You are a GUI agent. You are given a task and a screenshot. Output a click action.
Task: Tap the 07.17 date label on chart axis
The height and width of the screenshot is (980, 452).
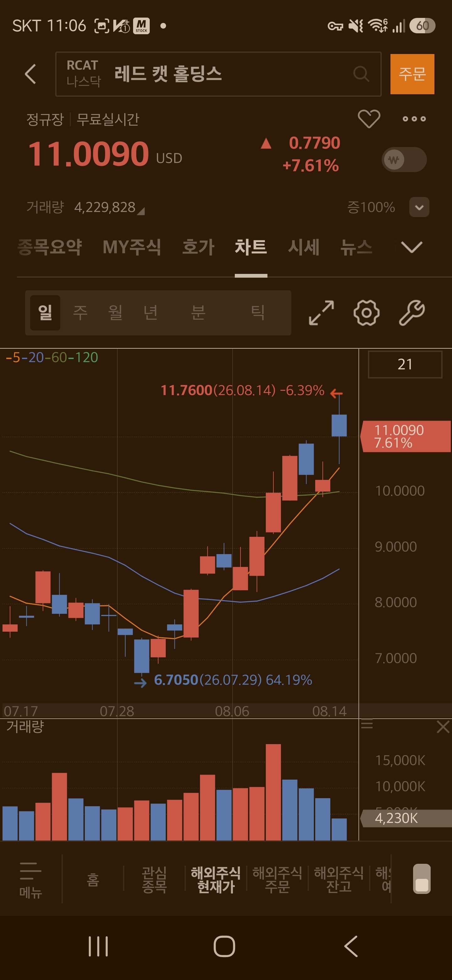20,711
